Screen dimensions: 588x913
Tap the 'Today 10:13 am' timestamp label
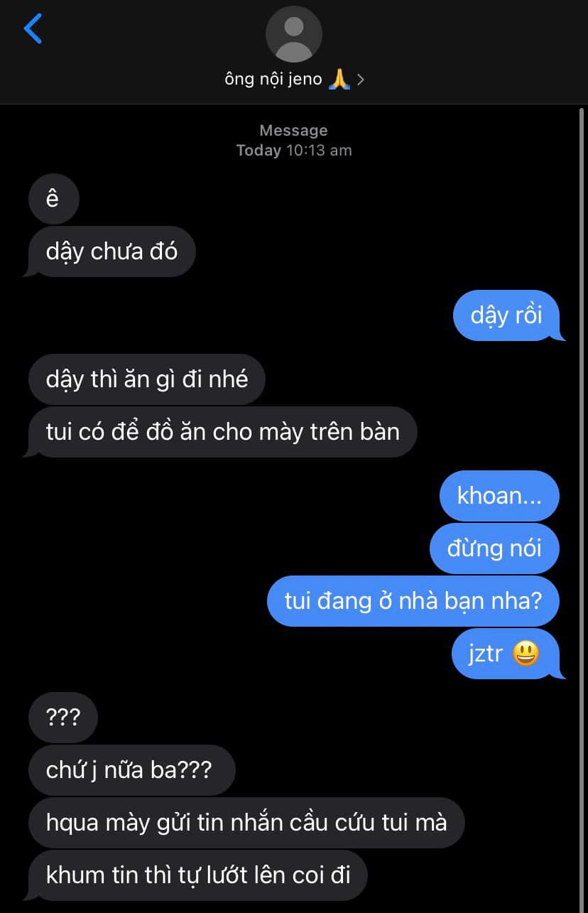point(294,151)
